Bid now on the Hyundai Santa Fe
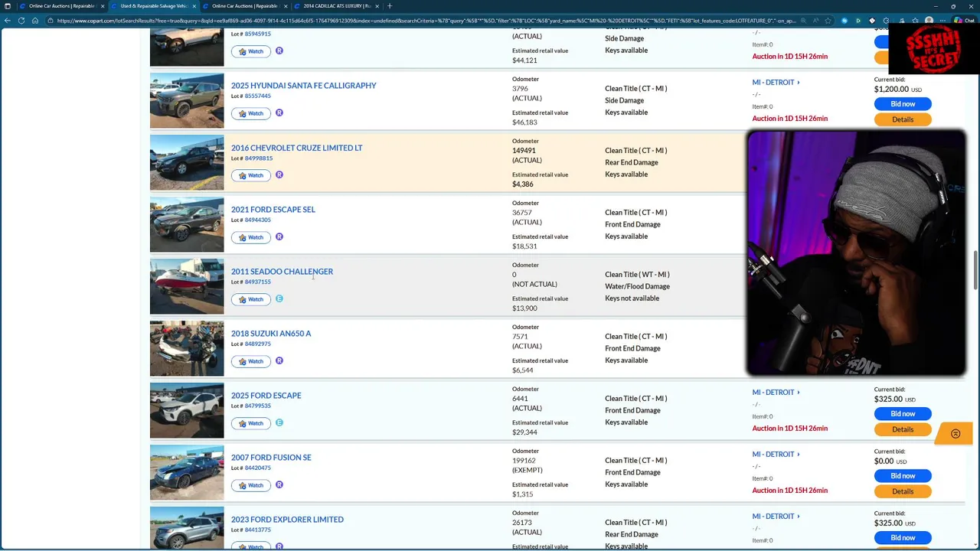 pos(903,104)
